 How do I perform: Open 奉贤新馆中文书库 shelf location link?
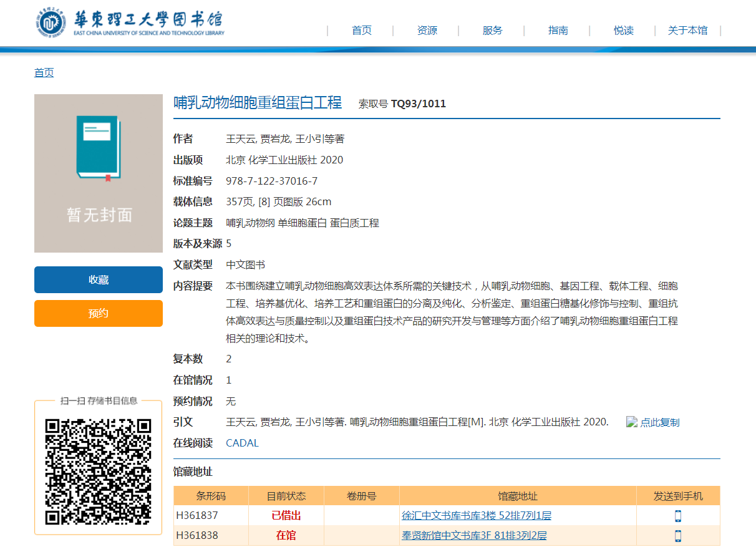pyautogui.click(x=474, y=536)
